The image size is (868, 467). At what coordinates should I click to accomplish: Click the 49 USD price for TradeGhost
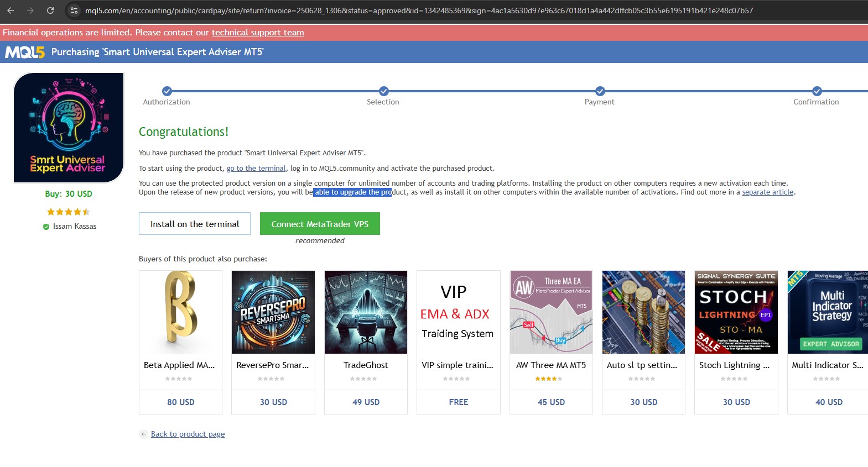tap(366, 402)
